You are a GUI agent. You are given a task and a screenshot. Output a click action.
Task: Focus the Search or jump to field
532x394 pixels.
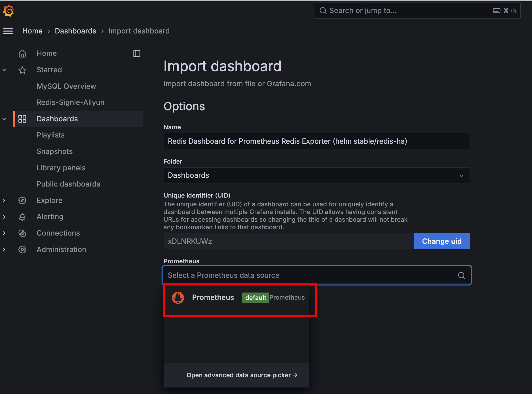pos(417,11)
